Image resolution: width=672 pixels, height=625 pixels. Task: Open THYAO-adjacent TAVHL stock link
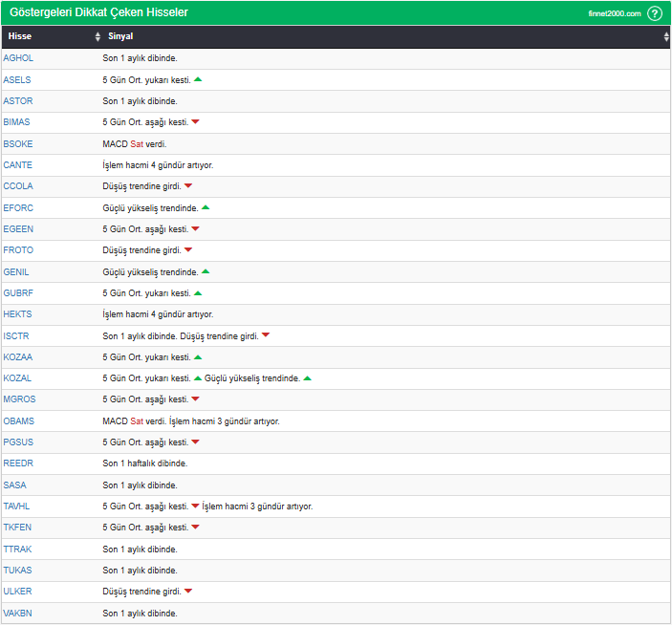pyautogui.click(x=17, y=506)
